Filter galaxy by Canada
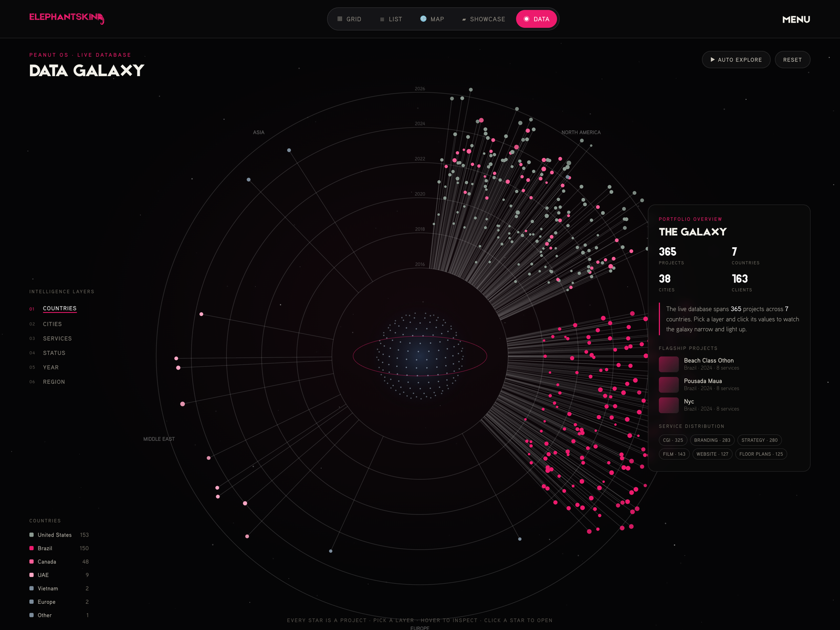Image resolution: width=840 pixels, height=630 pixels. click(59, 562)
